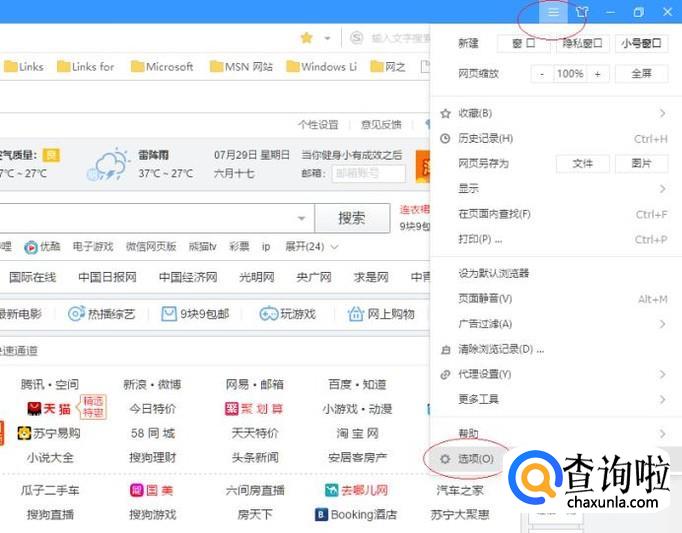682x533 pixels.
Task: Click the 意见反馈 link
Action: click(381, 125)
